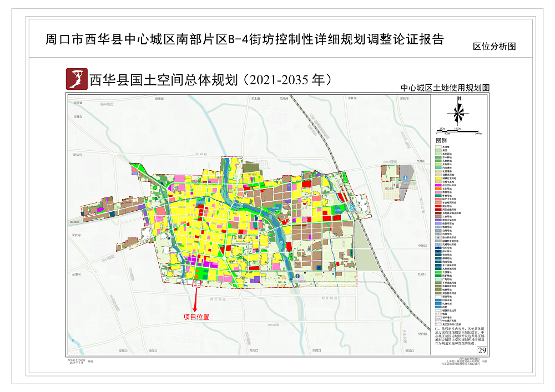Select the anchor port icon near the river
Image resolution: width=555 pixels, height=392 pixels.
(x=297, y=276)
